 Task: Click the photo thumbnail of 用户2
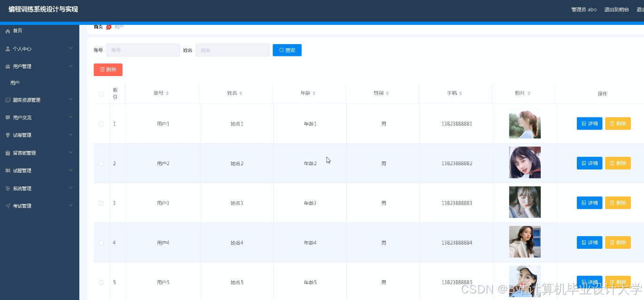pos(525,162)
